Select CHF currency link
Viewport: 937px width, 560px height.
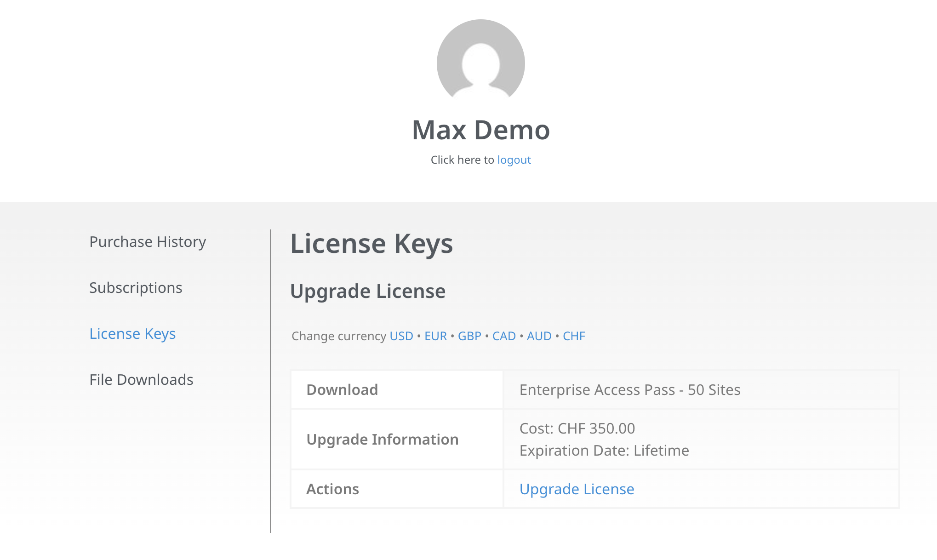click(x=574, y=336)
